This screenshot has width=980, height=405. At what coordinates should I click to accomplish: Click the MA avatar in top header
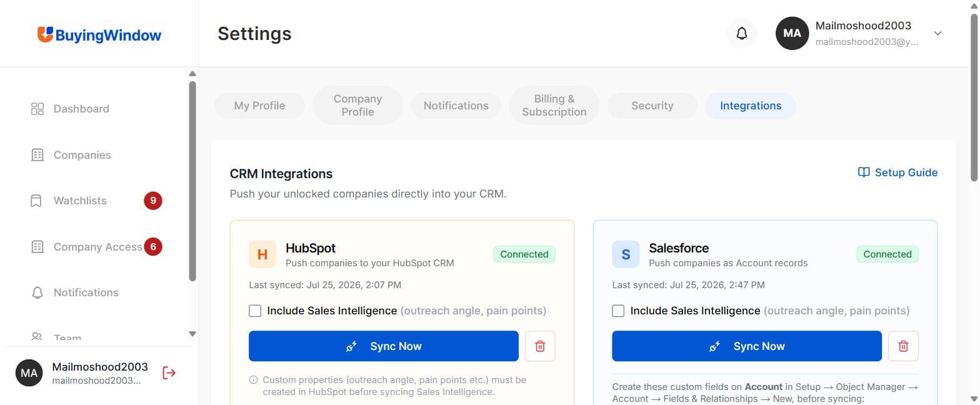792,33
